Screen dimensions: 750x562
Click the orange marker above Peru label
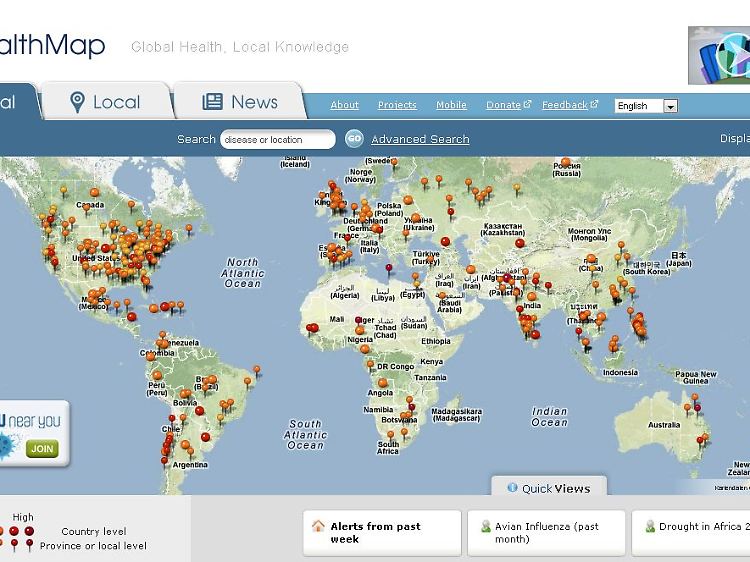coord(157,375)
